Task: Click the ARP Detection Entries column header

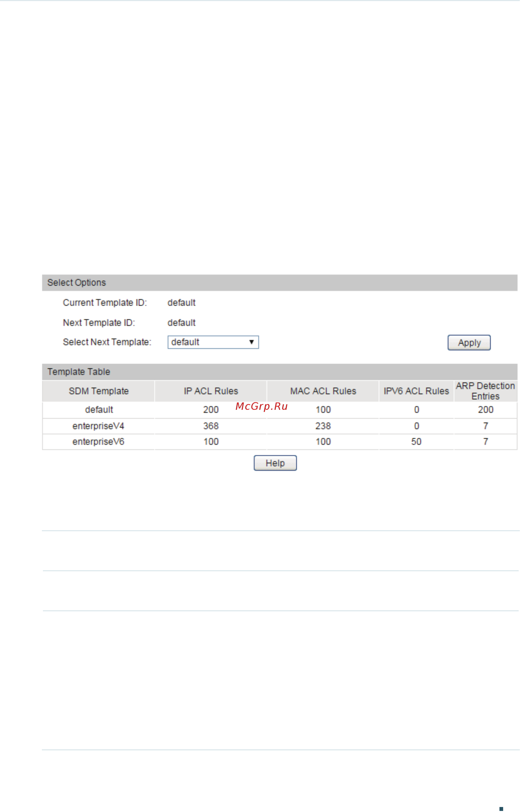Action: (x=485, y=391)
